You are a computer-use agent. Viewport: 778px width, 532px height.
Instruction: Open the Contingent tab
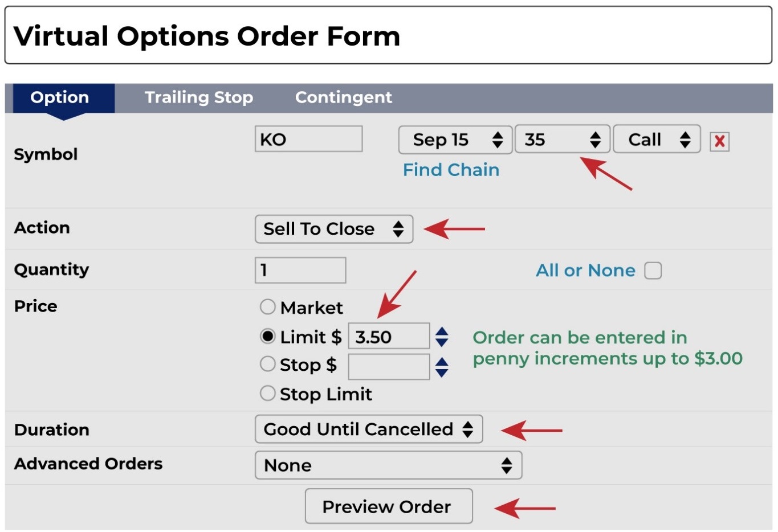(343, 97)
